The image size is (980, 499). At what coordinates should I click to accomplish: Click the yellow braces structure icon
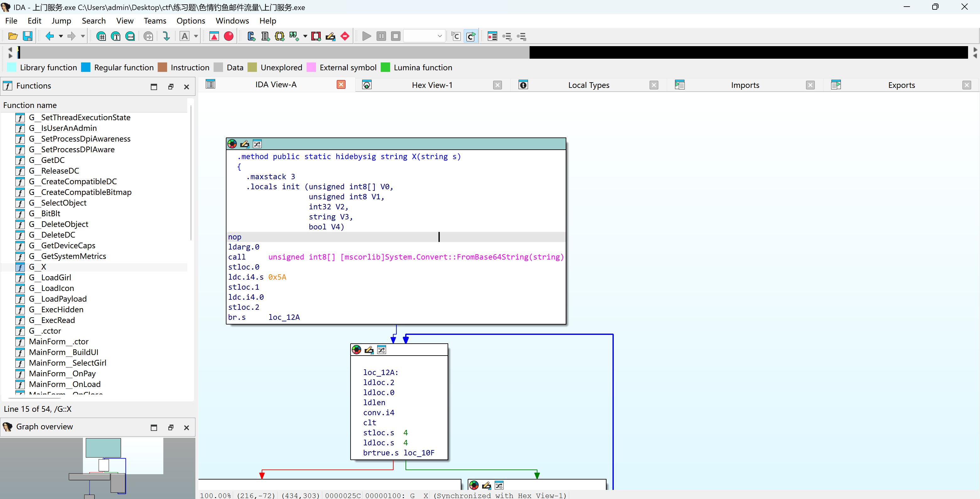point(280,36)
